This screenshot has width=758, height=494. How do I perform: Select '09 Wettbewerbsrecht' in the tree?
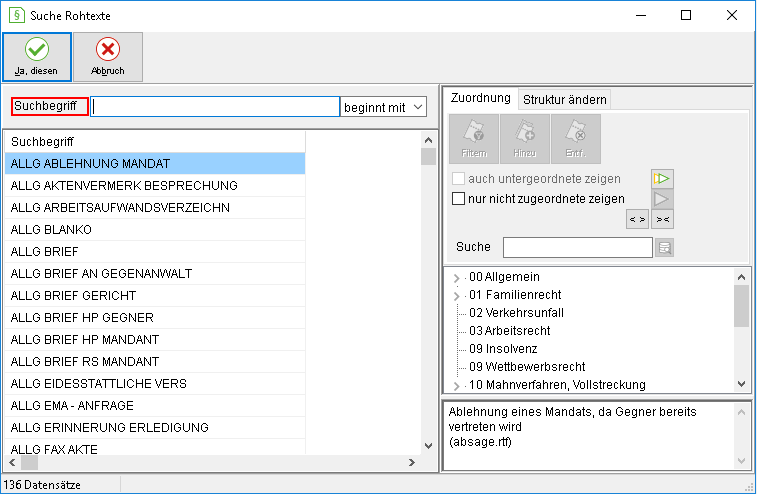coord(527,366)
